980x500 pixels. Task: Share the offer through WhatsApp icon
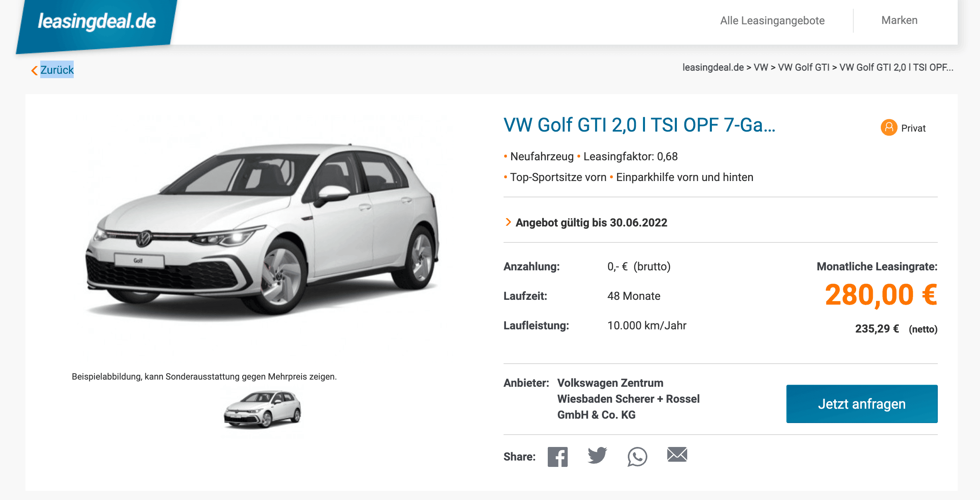tap(637, 457)
